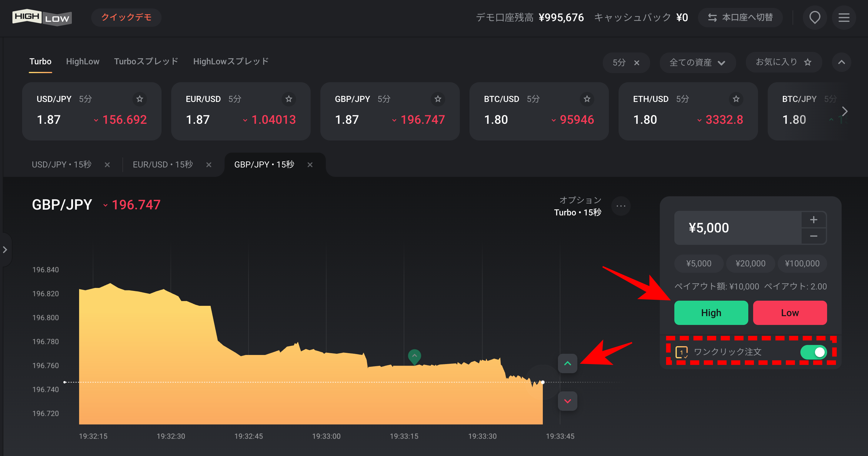Open the location pin icon in header
This screenshot has height=456, width=868.
point(815,18)
